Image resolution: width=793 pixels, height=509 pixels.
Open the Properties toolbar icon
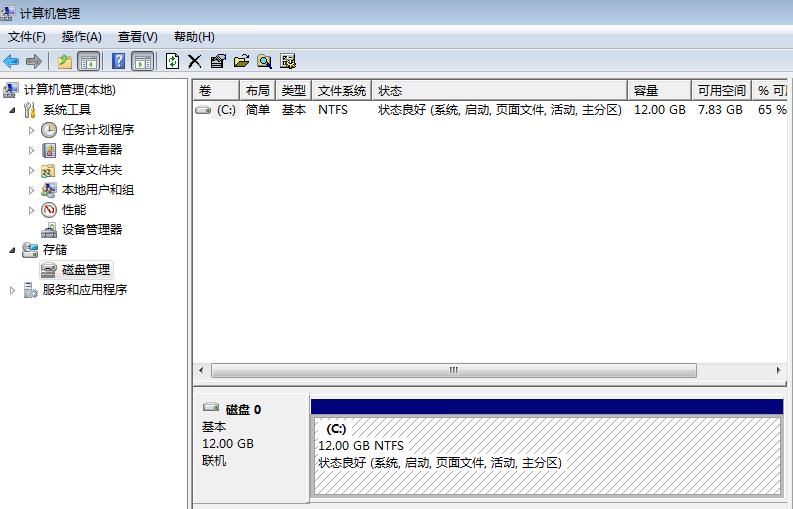pyautogui.click(x=218, y=62)
